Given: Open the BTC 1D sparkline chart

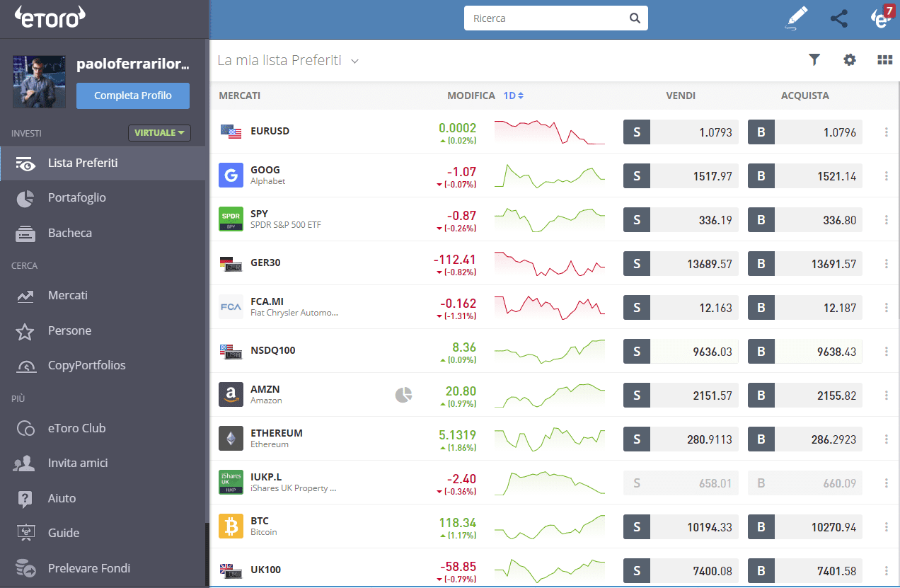Looking at the screenshot, I should [550, 527].
